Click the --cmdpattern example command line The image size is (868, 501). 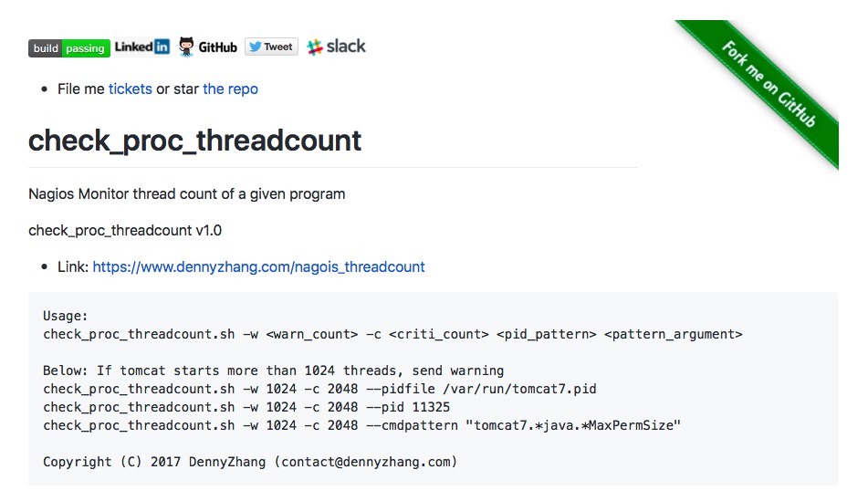click(x=362, y=425)
